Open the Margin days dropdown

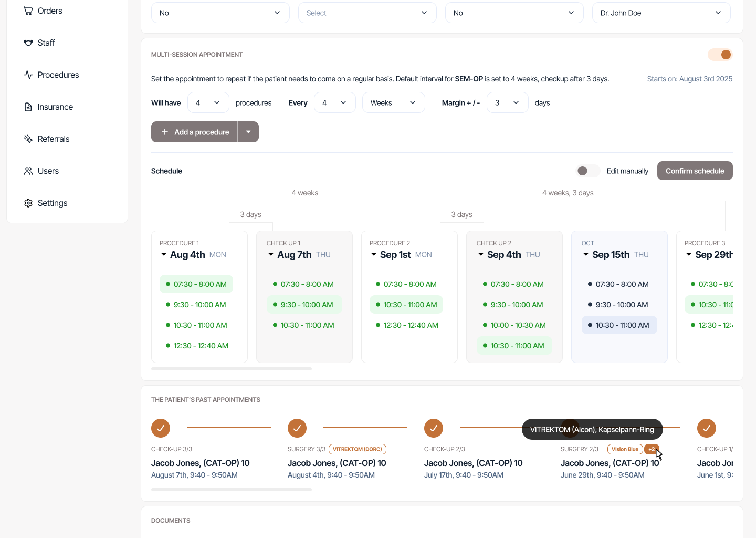(507, 103)
